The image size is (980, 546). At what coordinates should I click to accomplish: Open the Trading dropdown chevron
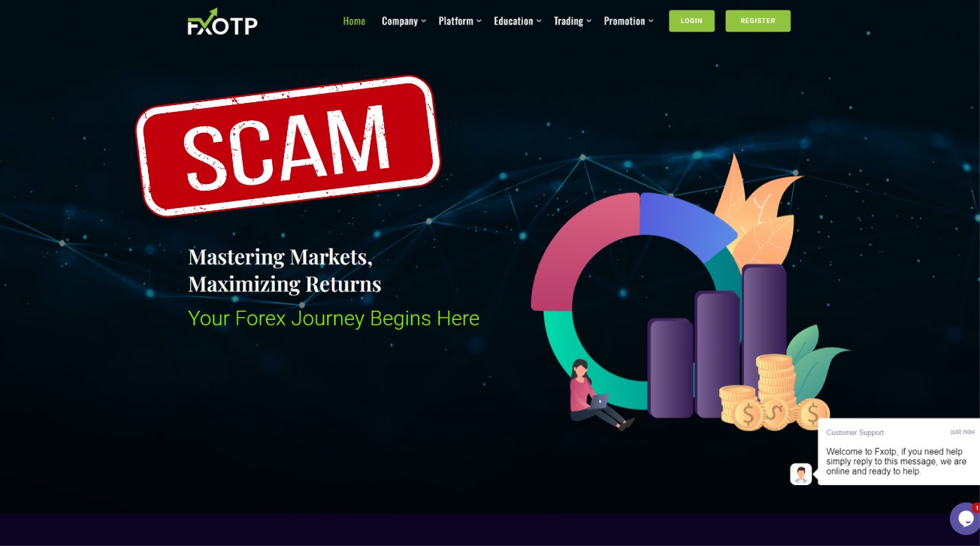coord(588,21)
